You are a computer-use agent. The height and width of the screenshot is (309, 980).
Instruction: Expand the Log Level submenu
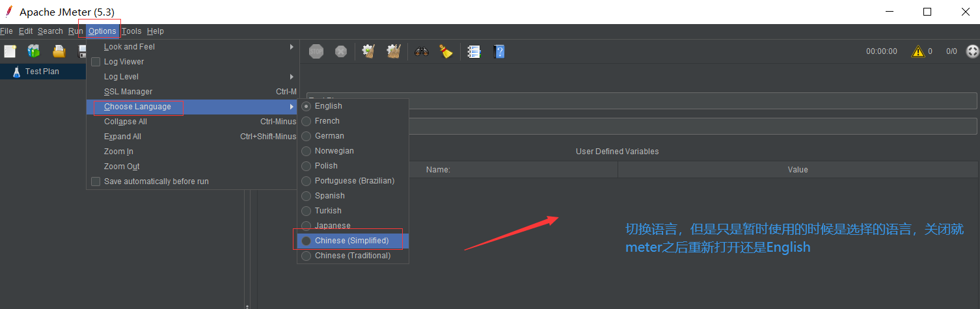click(x=192, y=77)
